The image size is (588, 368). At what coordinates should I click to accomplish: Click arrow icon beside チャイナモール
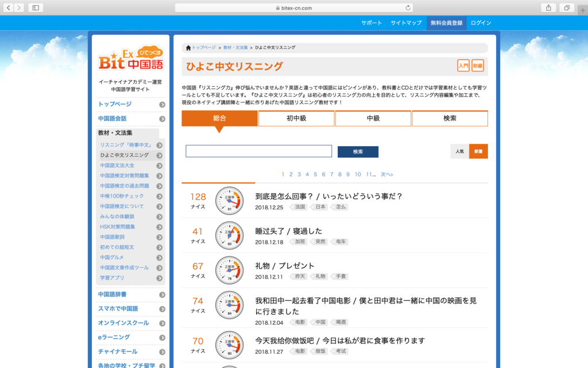pyautogui.click(x=162, y=352)
